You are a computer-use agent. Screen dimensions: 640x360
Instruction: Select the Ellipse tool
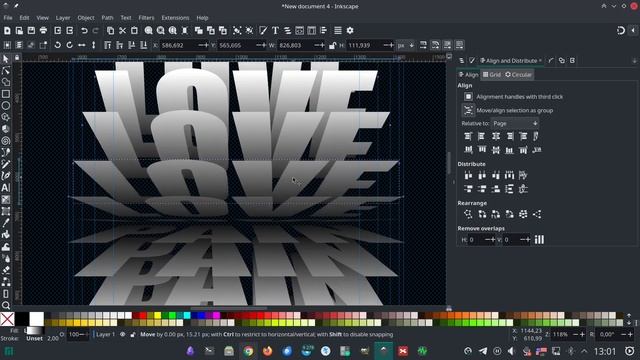click(6, 106)
